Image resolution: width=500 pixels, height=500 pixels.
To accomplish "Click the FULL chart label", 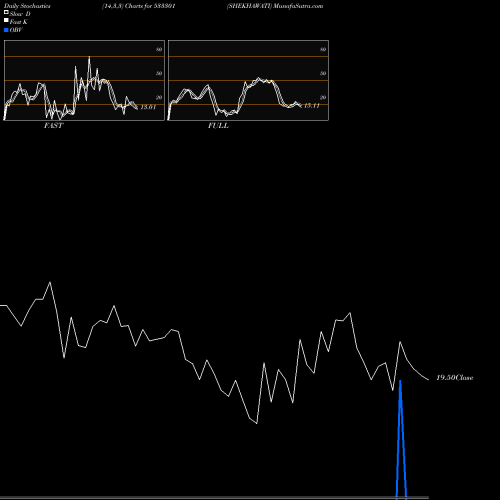I will (218, 125).
